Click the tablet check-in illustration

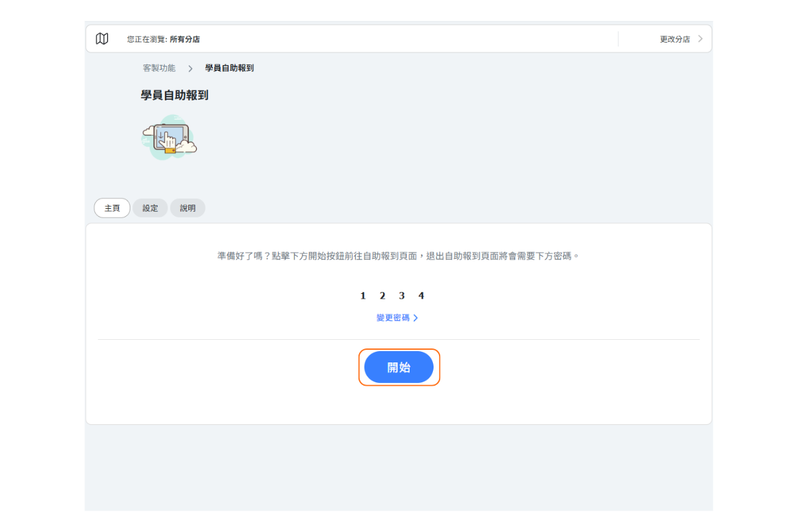point(170,138)
